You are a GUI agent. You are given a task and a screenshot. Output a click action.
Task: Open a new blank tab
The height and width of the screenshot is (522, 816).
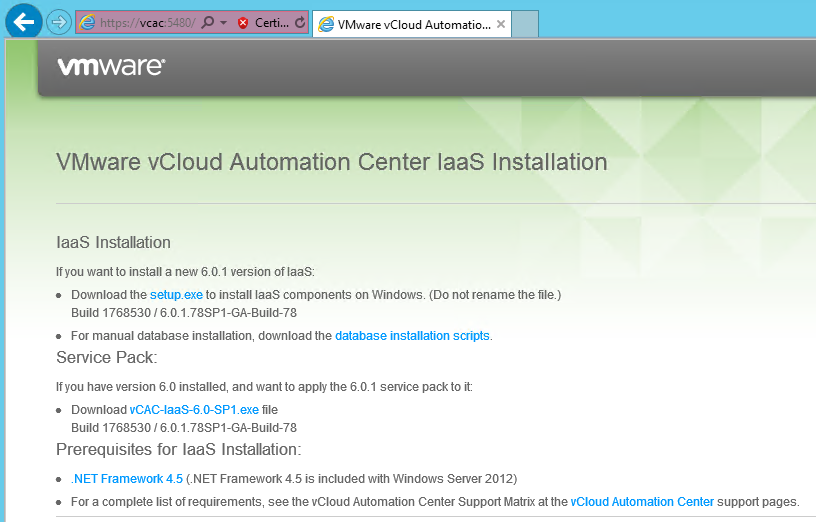click(526, 24)
